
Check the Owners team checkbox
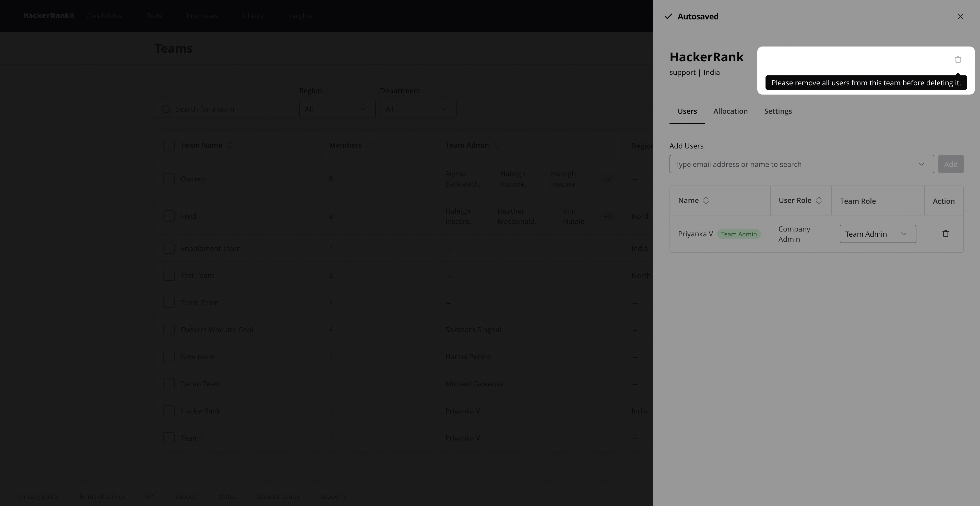click(169, 179)
